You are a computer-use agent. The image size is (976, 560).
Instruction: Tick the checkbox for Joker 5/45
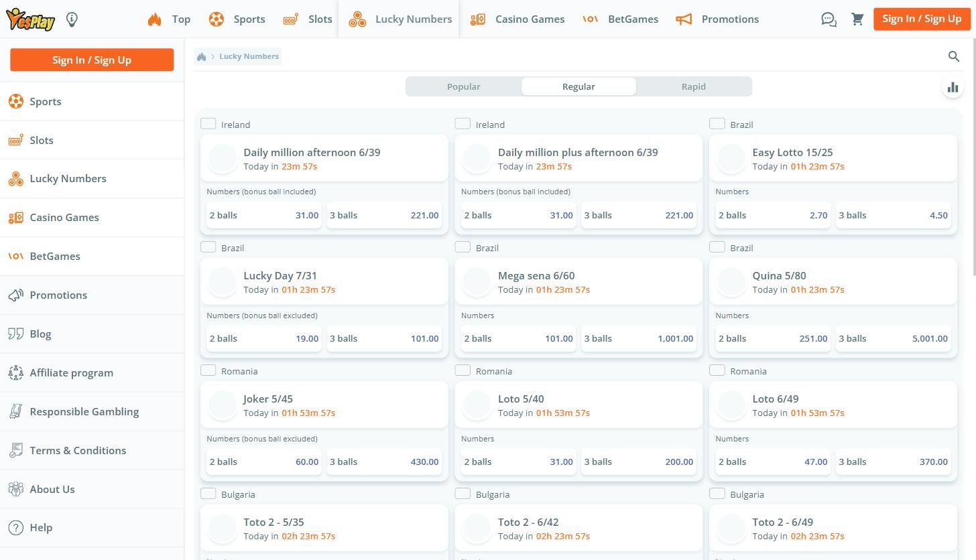208,370
